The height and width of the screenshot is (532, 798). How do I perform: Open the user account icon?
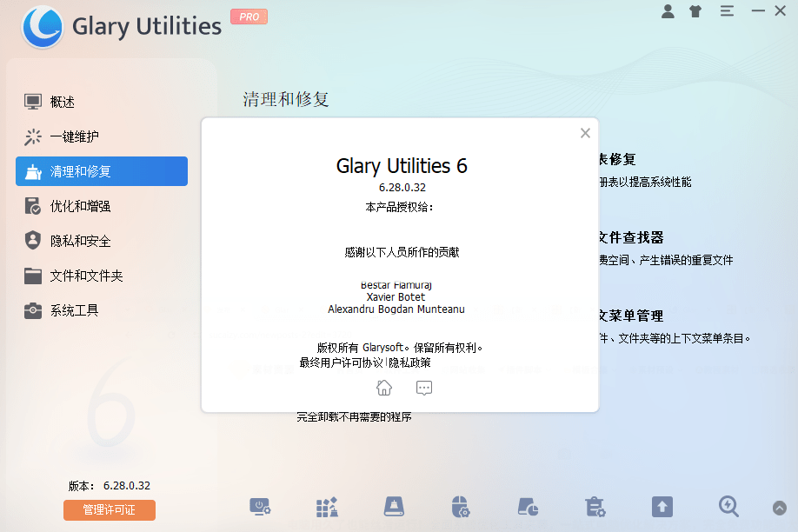pyautogui.click(x=668, y=11)
